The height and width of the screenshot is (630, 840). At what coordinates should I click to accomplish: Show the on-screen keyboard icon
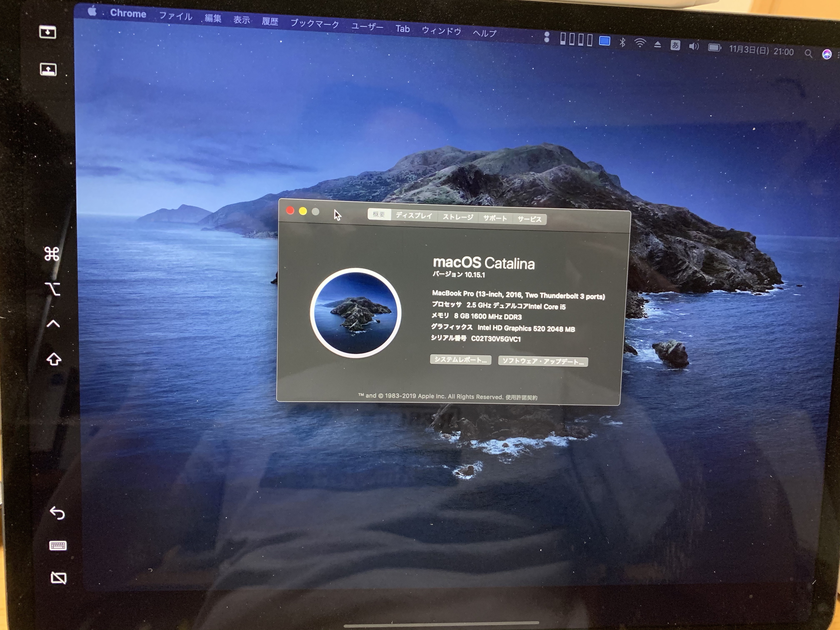pyautogui.click(x=58, y=546)
